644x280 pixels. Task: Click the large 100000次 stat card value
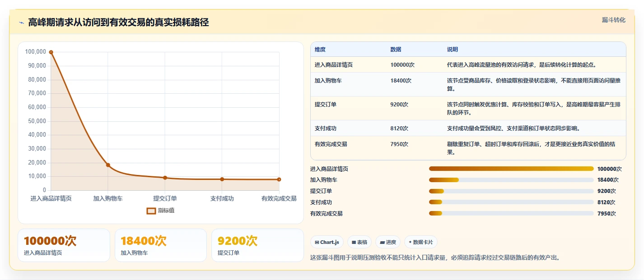50,241
